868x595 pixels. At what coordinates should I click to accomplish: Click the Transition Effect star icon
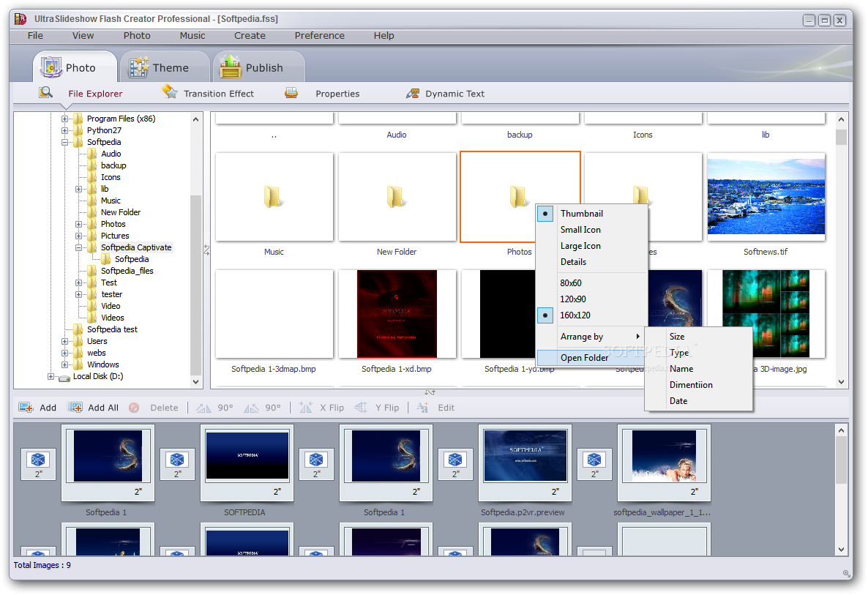170,92
